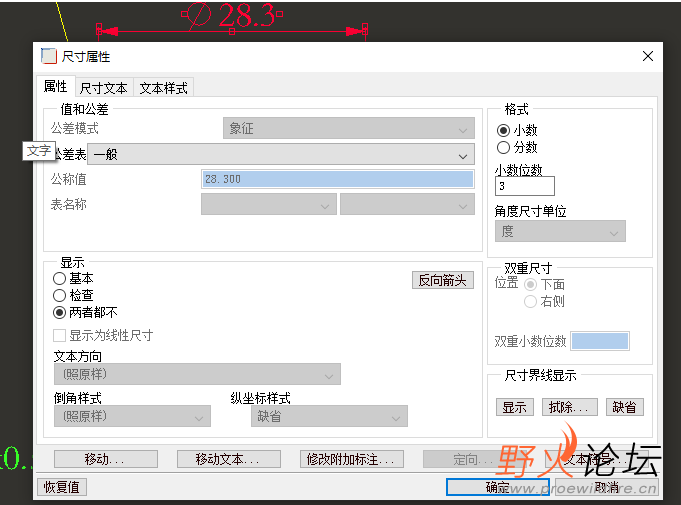Click the 缺省 button under 尺寸界线显示

tap(625, 407)
